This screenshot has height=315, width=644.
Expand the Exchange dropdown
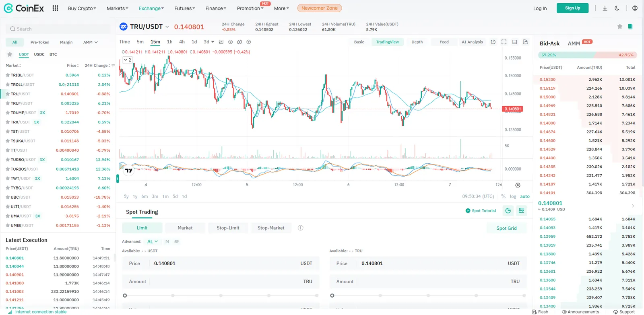[x=151, y=8]
